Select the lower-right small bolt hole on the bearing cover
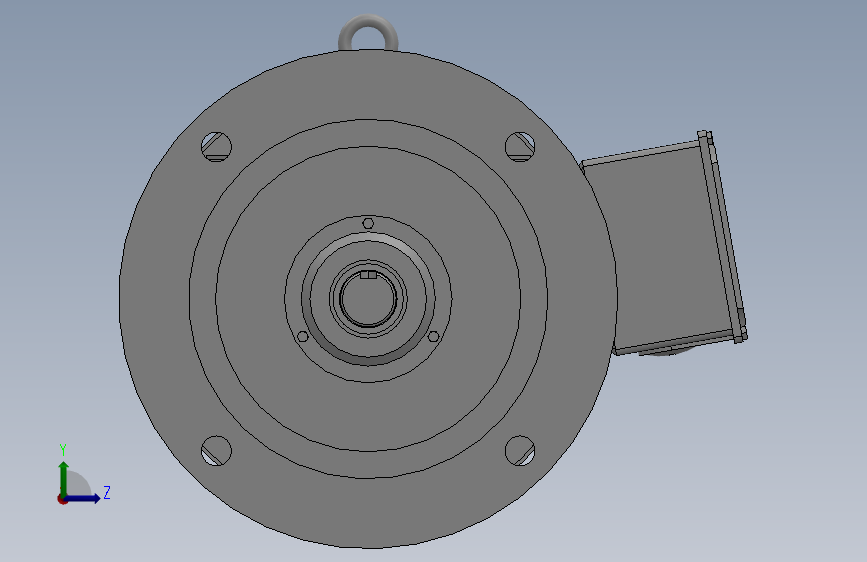The width and height of the screenshot is (867, 562). pyautogui.click(x=434, y=336)
